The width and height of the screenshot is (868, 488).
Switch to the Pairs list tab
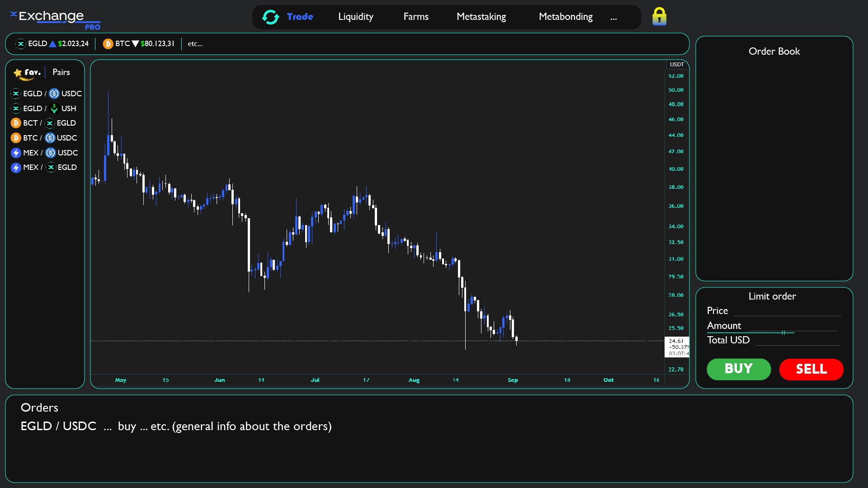[x=61, y=72]
